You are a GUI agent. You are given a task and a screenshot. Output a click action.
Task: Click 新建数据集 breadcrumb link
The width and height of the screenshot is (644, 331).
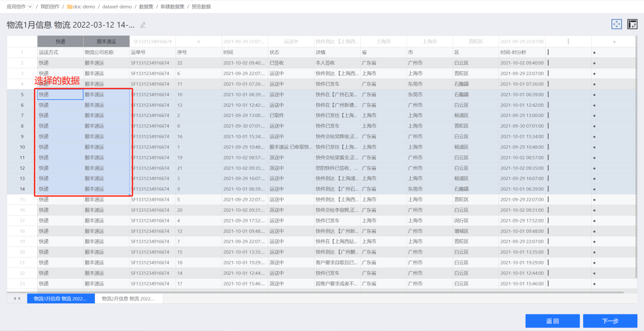[173, 7]
